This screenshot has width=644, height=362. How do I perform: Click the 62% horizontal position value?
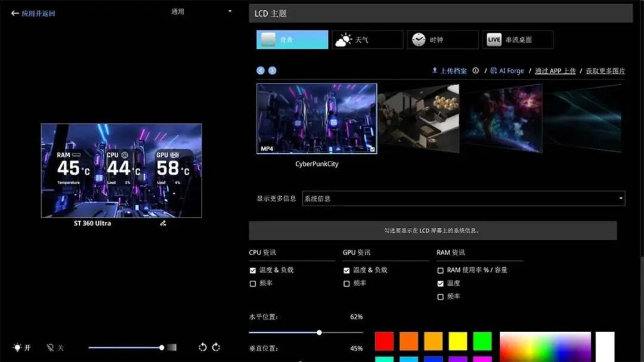click(x=356, y=317)
